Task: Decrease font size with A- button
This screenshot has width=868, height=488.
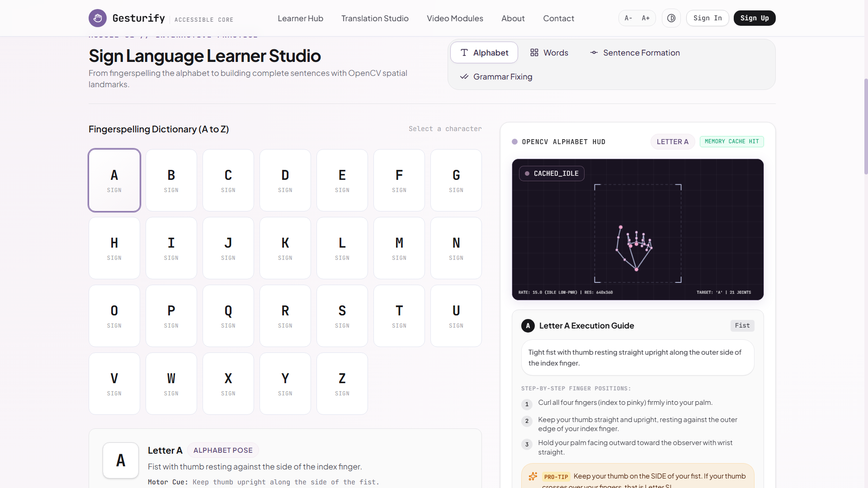Action: 628,18
